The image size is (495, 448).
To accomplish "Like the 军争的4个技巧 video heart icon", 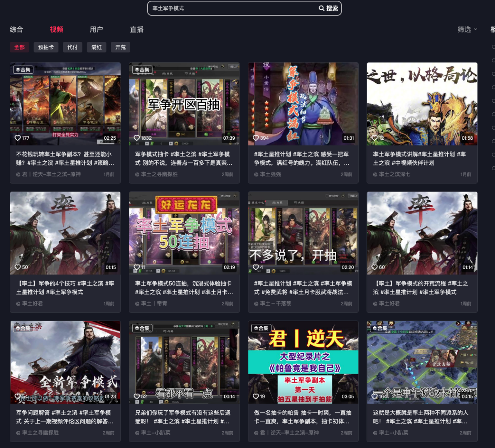I will point(18,267).
